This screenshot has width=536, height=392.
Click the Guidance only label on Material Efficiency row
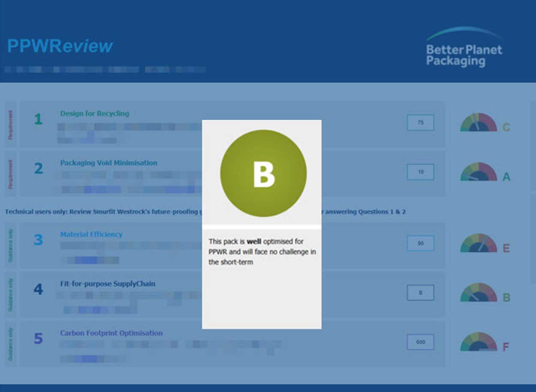coord(10,245)
